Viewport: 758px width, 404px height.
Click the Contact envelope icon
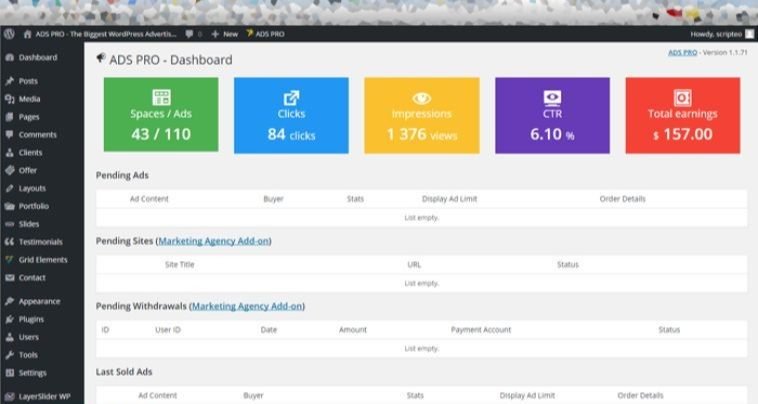coord(10,277)
